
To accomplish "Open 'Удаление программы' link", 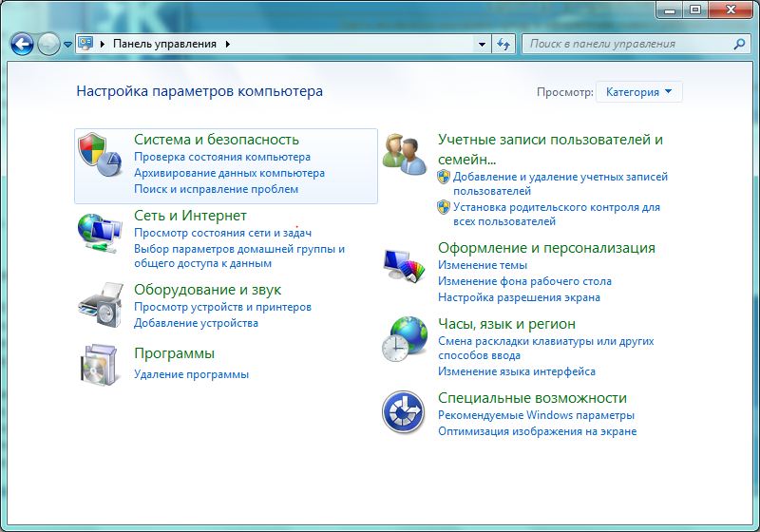I will click(191, 374).
